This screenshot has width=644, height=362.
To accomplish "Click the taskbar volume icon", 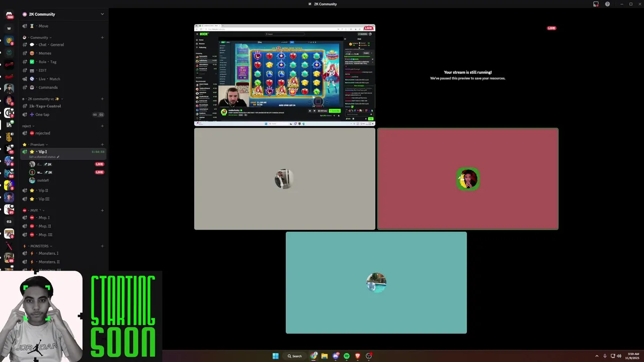I will (619, 356).
